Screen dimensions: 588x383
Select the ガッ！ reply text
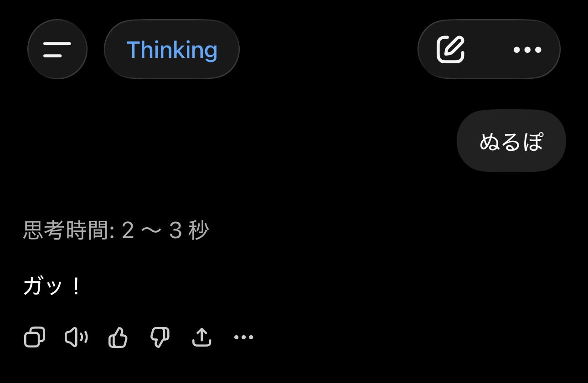(52, 287)
